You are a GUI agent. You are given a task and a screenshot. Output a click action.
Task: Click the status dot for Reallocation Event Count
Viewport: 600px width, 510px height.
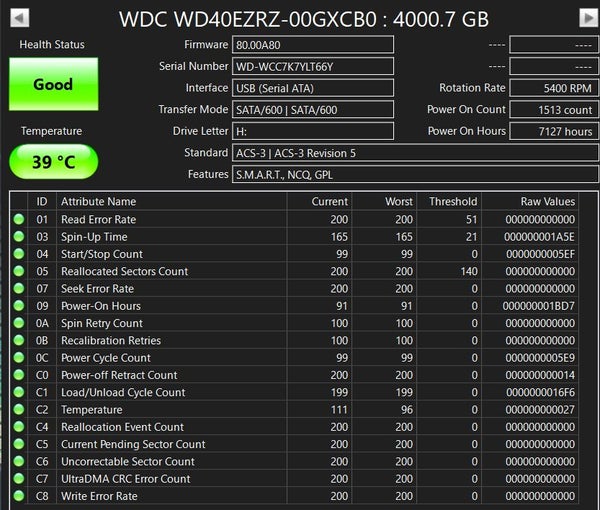click(x=19, y=427)
